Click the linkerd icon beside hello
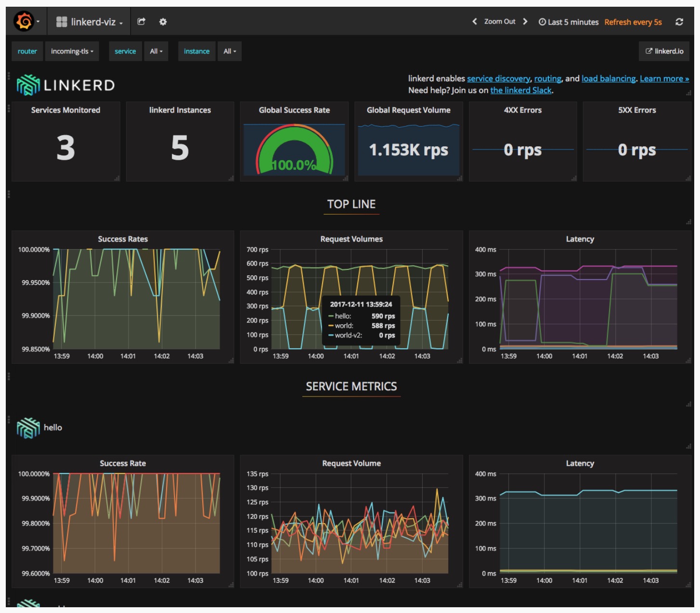The height and width of the screenshot is (613, 700). click(28, 427)
